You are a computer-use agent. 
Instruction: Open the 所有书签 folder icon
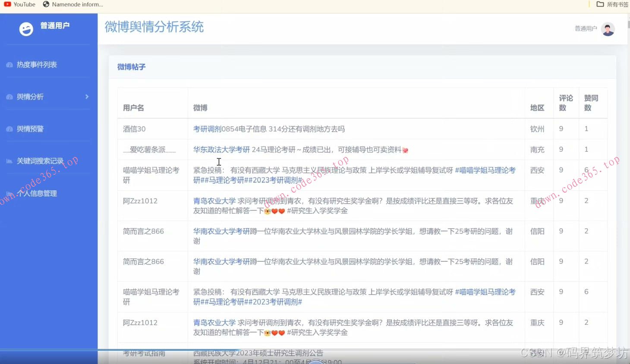pyautogui.click(x=599, y=4)
